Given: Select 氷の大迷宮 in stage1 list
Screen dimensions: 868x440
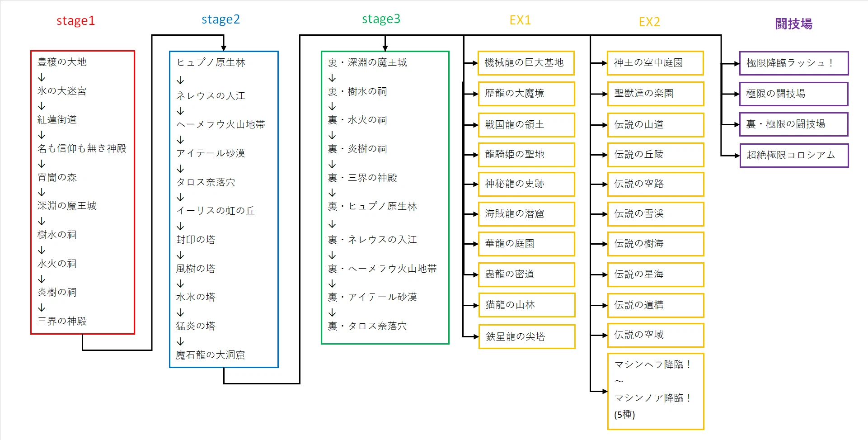Looking at the screenshot, I should pyautogui.click(x=62, y=91).
